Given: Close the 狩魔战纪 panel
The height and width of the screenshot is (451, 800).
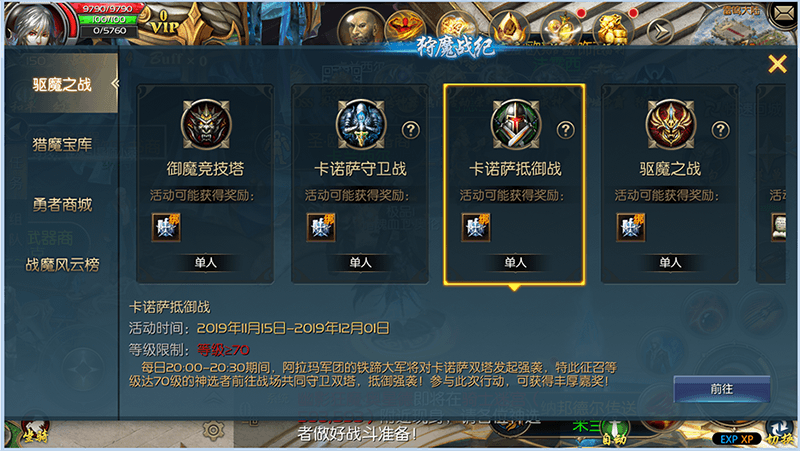Looking at the screenshot, I should 777,64.
